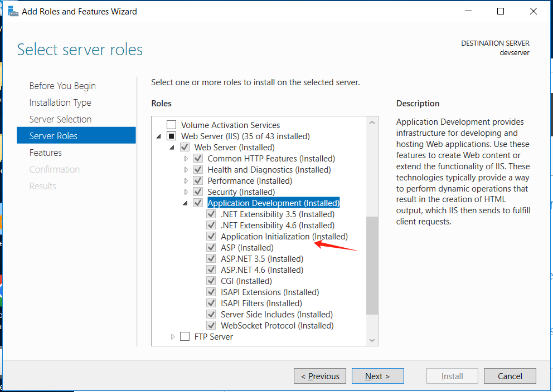Toggle the ASP.NET 4.6 checkbox
Viewport: 553px width, 392px height.
click(211, 269)
